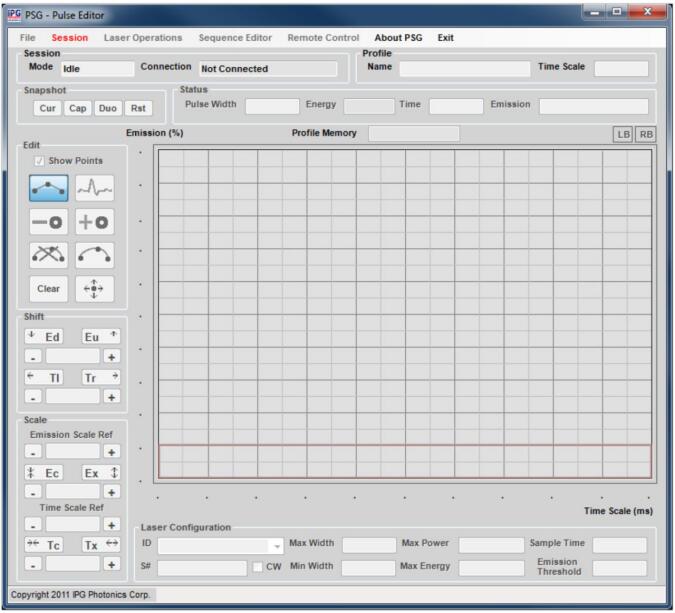The image size is (675, 613).
Task: Click the add point (plus circle) tool
Action: pyautogui.click(x=94, y=222)
